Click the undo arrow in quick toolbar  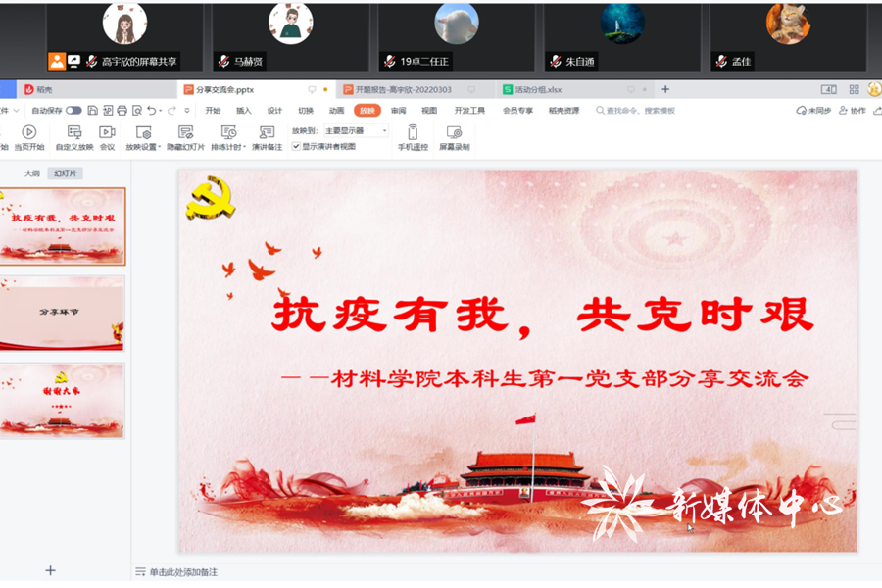tap(152, 111)
